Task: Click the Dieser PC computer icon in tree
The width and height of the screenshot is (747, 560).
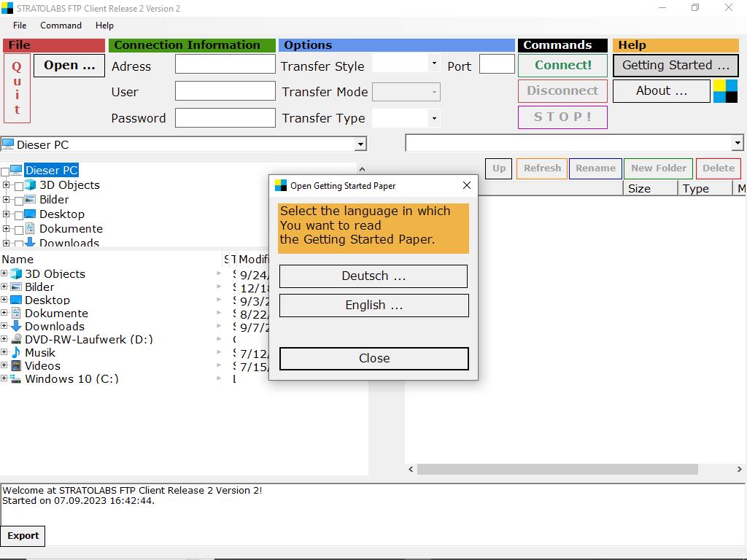Action: [16, 170]
